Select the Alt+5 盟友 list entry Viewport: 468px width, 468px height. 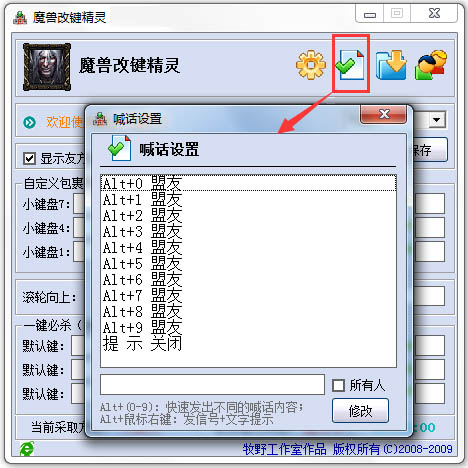pos(248,263)
